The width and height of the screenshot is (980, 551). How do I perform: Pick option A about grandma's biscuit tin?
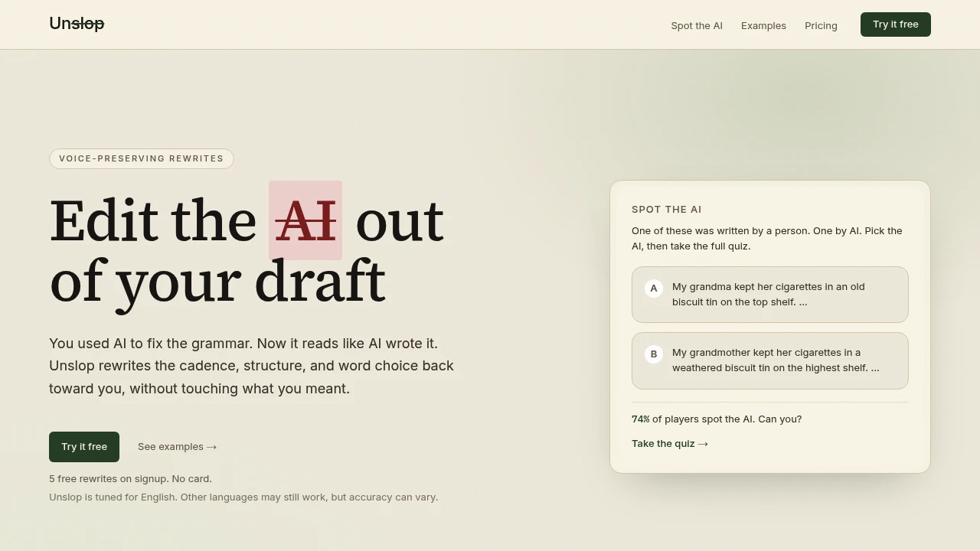(x=770, y=295)
